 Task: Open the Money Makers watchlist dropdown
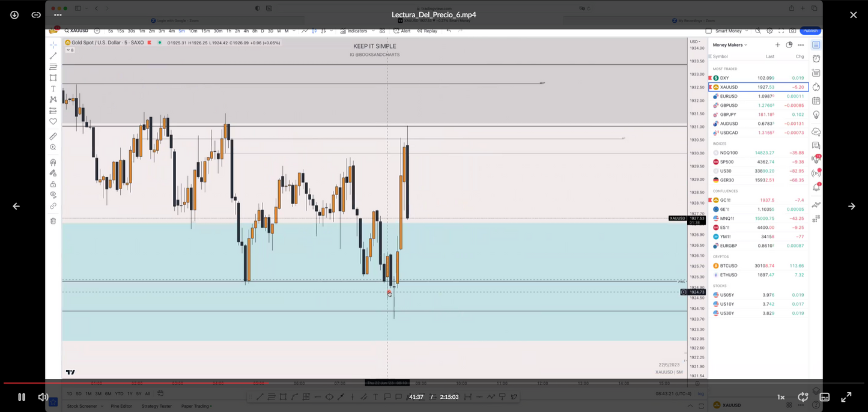pos(730,45)
